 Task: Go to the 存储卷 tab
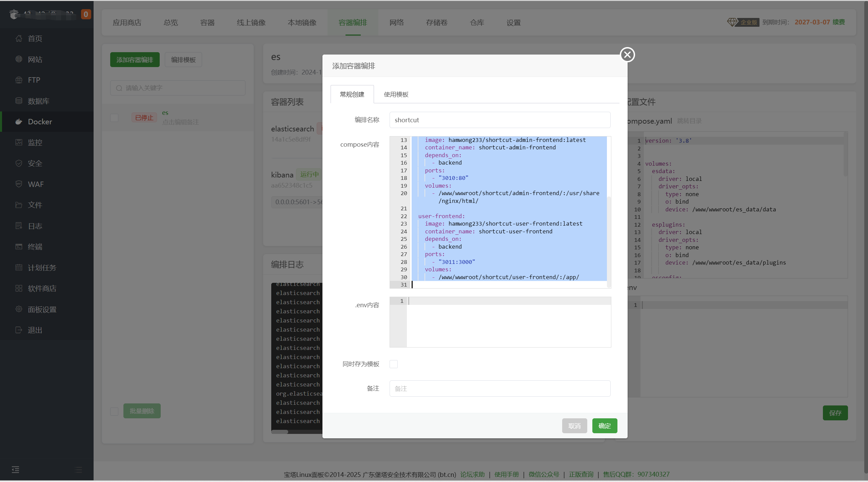pos(437,23)
